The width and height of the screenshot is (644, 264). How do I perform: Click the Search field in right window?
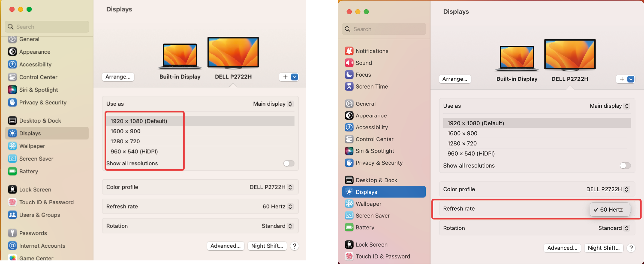384,29
